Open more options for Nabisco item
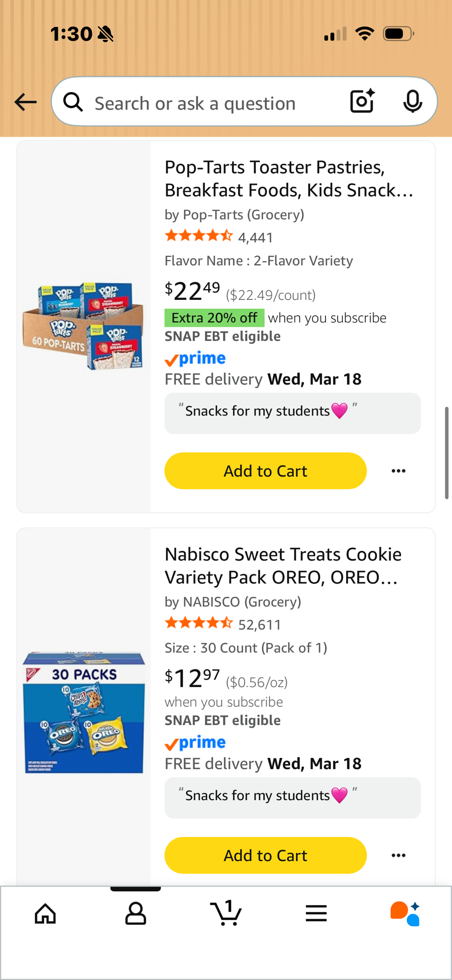 coord(399,856)
